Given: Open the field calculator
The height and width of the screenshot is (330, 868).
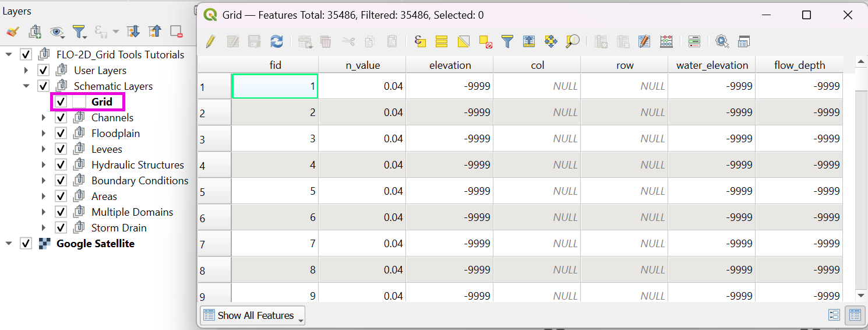Looking at the screenshot, I should (x=666, y=41).
